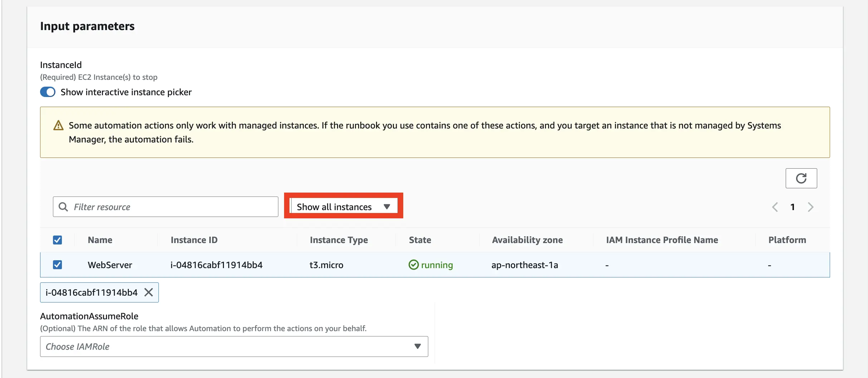Expand the instance visibility filter options
This screenshot has height=378, width=868.
pos(343,206)
